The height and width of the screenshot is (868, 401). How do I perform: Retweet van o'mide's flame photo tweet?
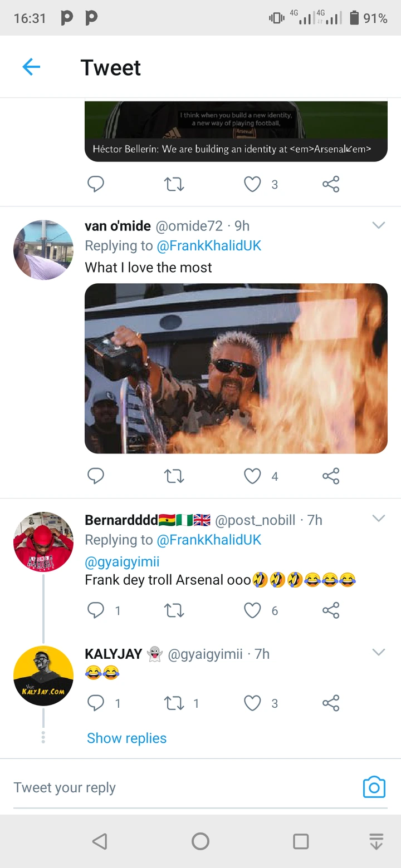click(174, 476)
